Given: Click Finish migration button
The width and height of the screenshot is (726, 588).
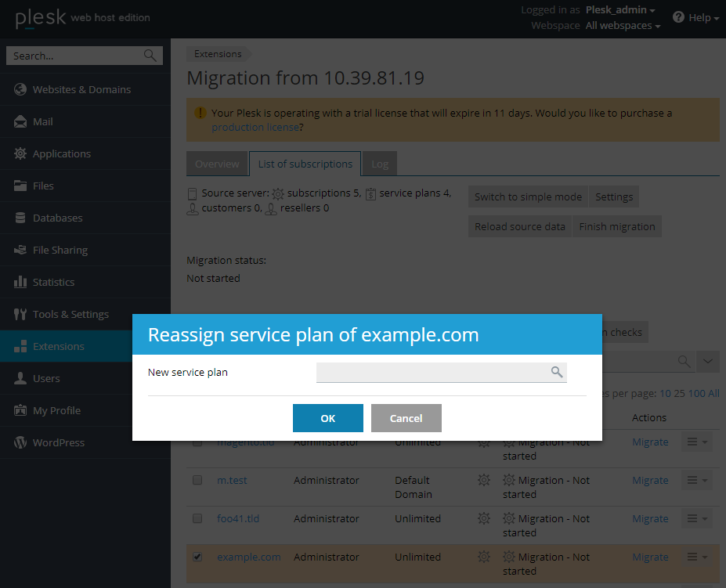Looking at the screenshot, I should click(x=617, y=226).
